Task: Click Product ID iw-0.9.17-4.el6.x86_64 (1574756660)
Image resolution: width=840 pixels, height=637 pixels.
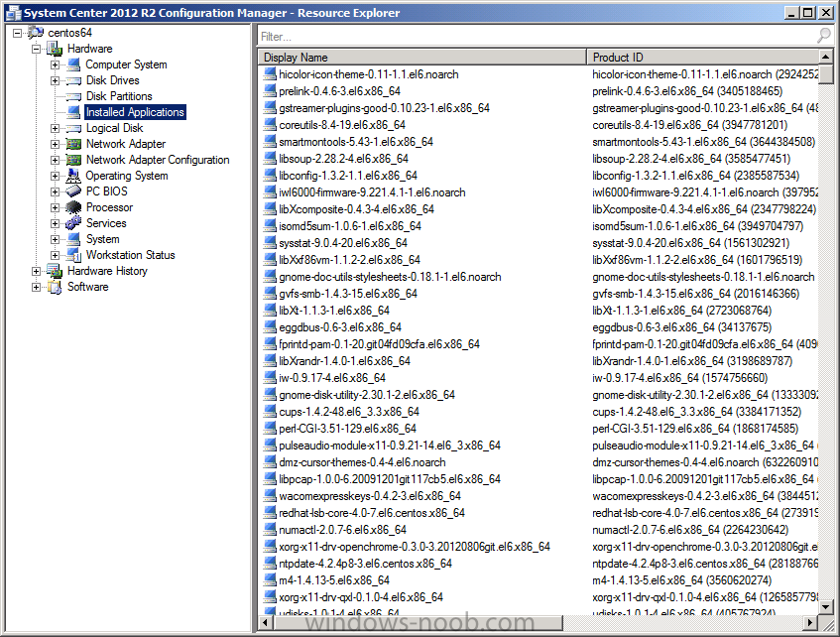Action: coord(679,378)
